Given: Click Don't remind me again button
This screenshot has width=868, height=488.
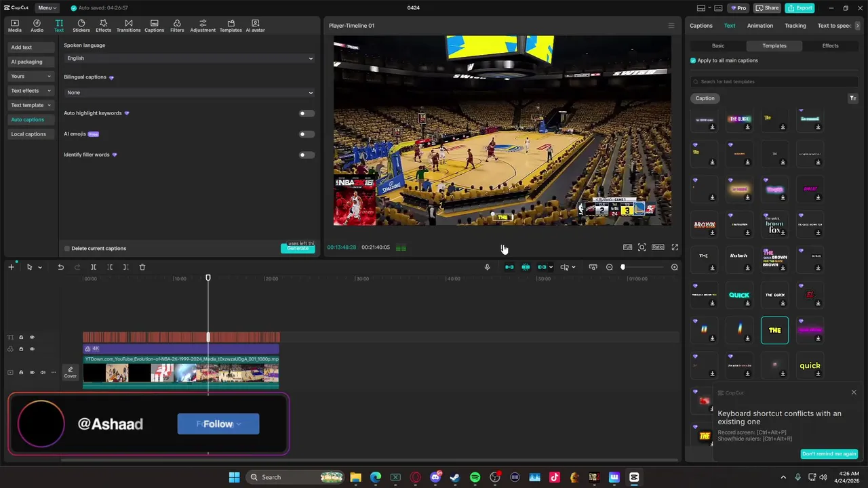Looking at the screenshot, I should [x=829, y=454].
